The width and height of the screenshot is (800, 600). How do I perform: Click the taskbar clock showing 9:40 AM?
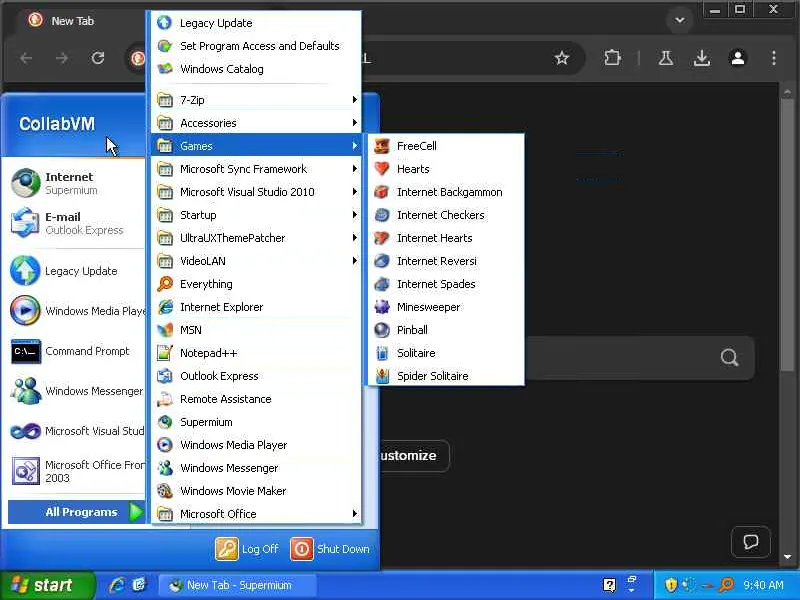click(763, 585)
